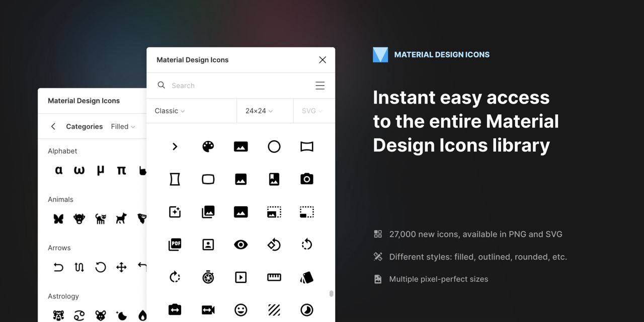Pick the up-down swap arrows icon
This screenshot has width=644, height=322.
pyautogui.click(x=79, y=267)
